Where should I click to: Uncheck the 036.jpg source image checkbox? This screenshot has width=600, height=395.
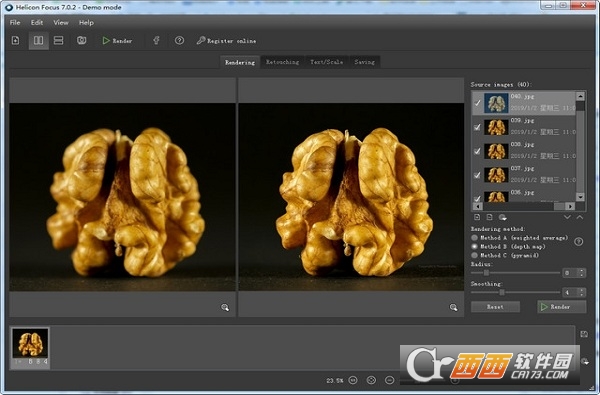pos(477,198)
